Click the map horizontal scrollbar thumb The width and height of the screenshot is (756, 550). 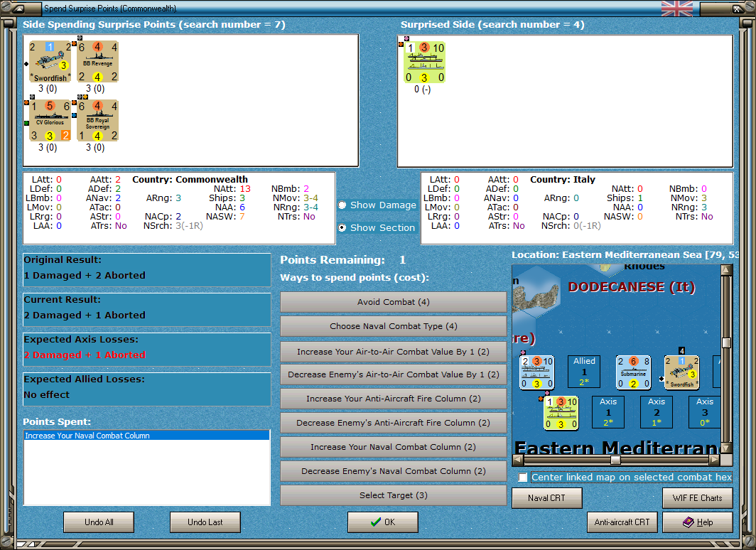(x=615, y=460)
